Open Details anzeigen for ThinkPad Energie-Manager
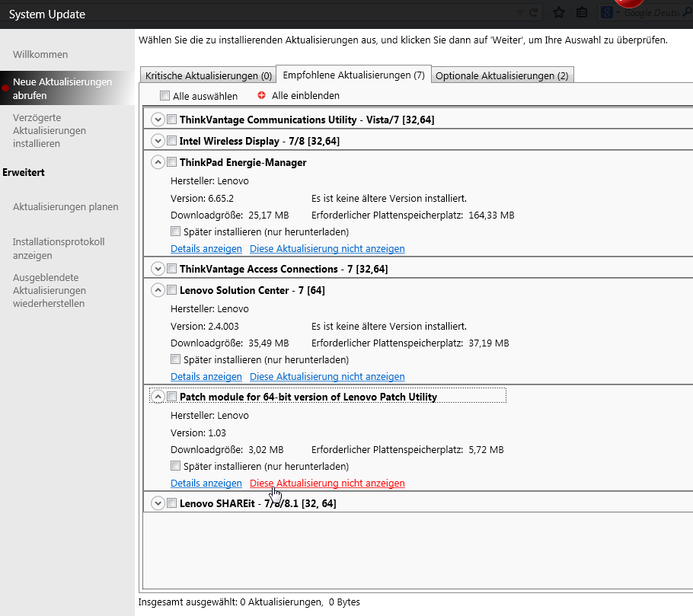Screen dimensions: 693x616 pos(206,248)
